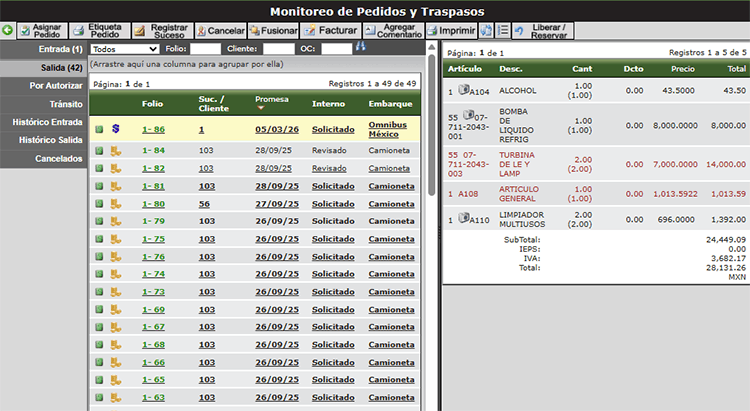Click Registrar Suceso toolbar button

point(163,31)
